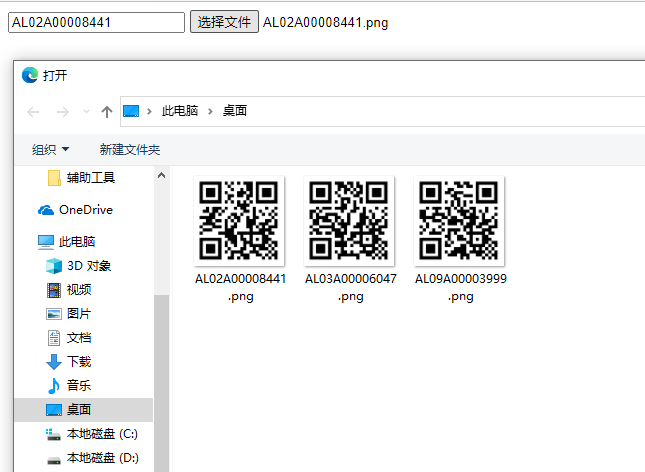
Task: Click the navigation pane scroll up arrow
Action: pos(162,176)
